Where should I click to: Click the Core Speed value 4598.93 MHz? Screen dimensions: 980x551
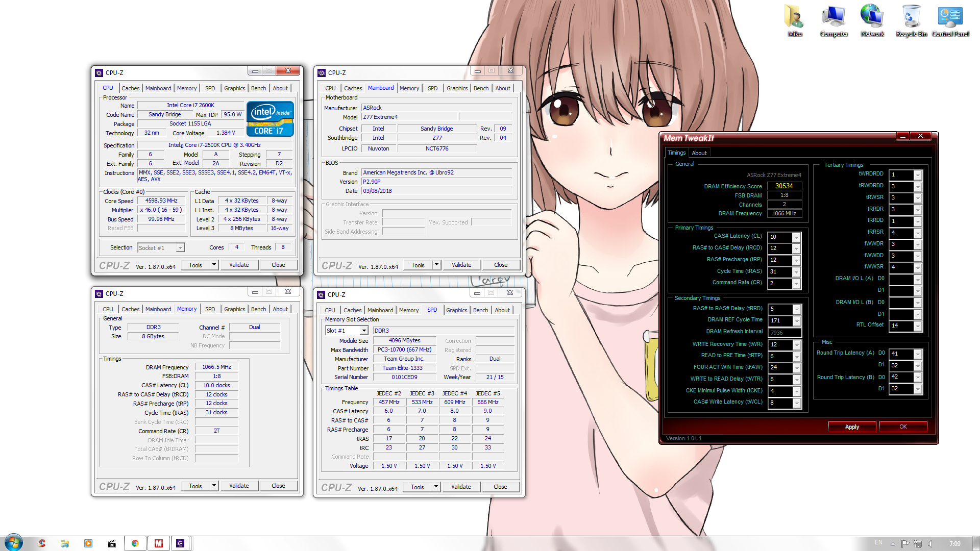pyautogui.click(x=161, y=201)
